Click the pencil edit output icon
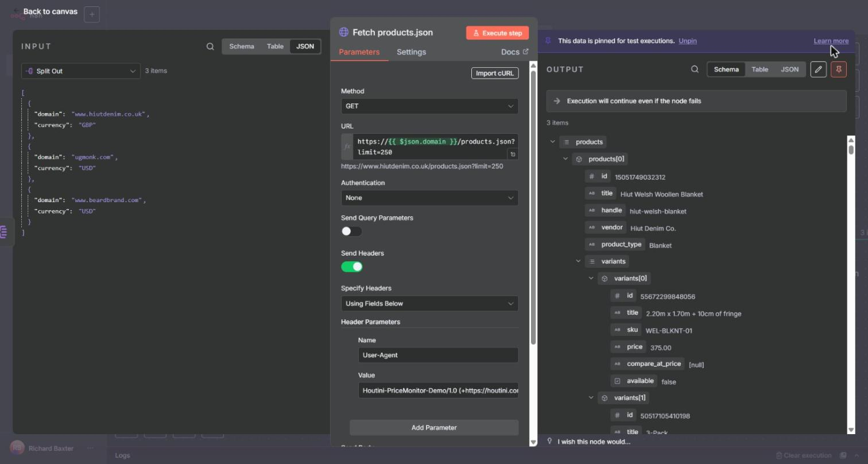868x464 pixels. point(819,69)
